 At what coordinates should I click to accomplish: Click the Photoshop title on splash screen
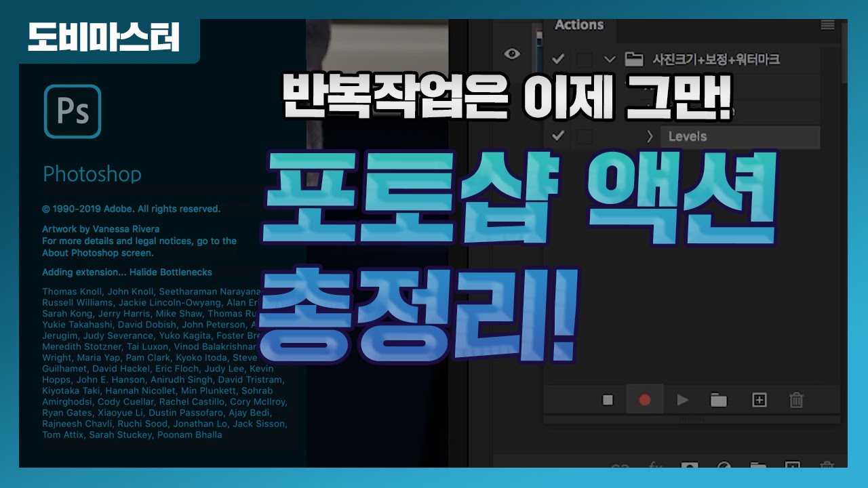click(92, 174)
